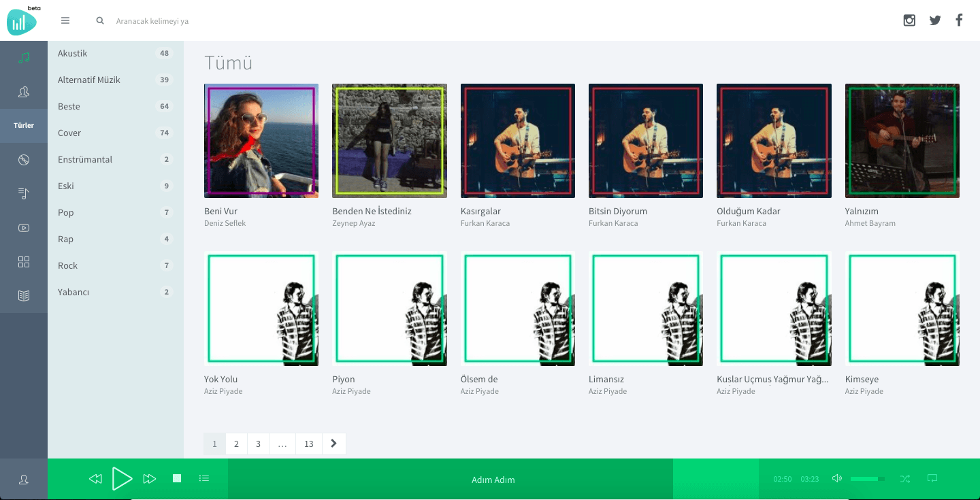This screenshot has width=980, height=500.
Task: Click the search keyword input field
Action: 152,21
